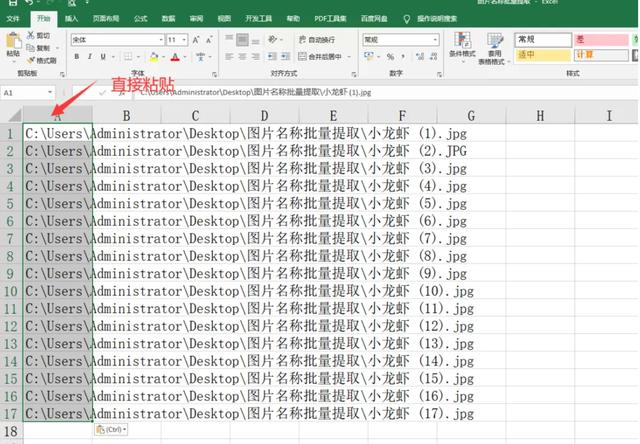This screenshot has width=640, height=444.
Task: Select column B header
Action: (127, 115)
